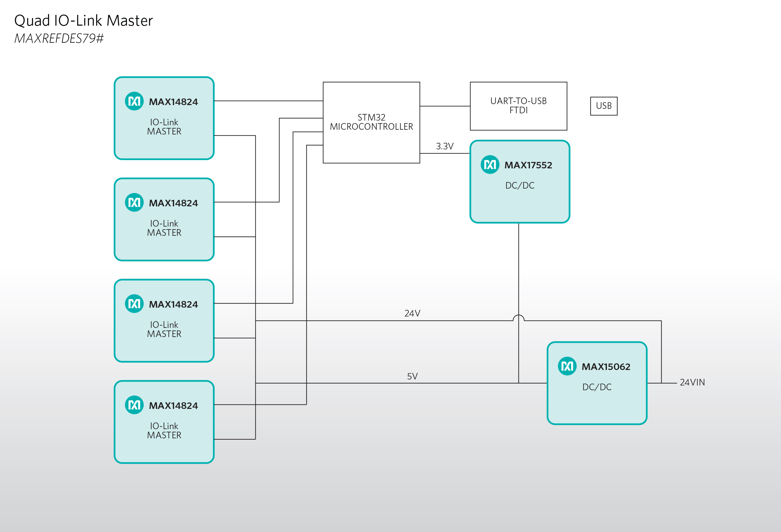Image resolution: width=781 pixels, height=532 pixels.
Task: Click the 5V rail label
Action: (x=412, y=376)
